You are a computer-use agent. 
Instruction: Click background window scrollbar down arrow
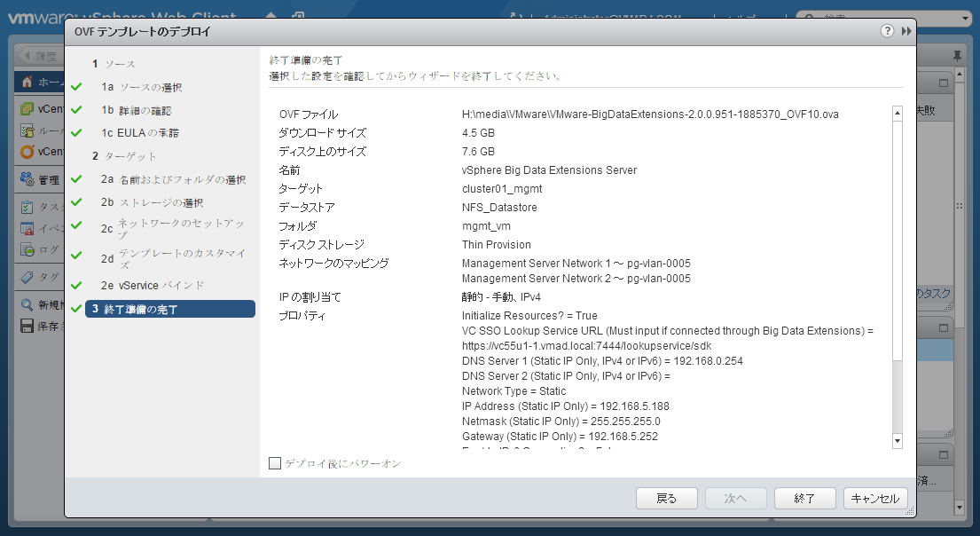pos(959,508)
